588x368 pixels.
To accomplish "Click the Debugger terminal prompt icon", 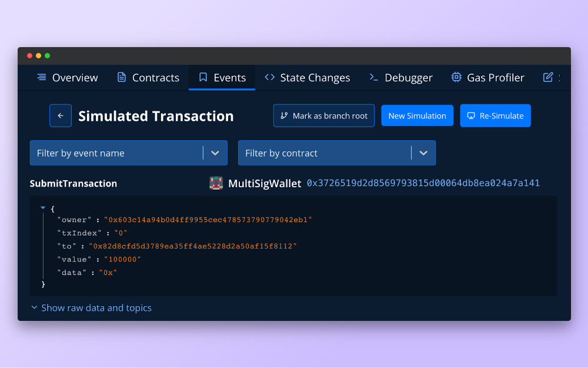I will [x=373, y=77].
